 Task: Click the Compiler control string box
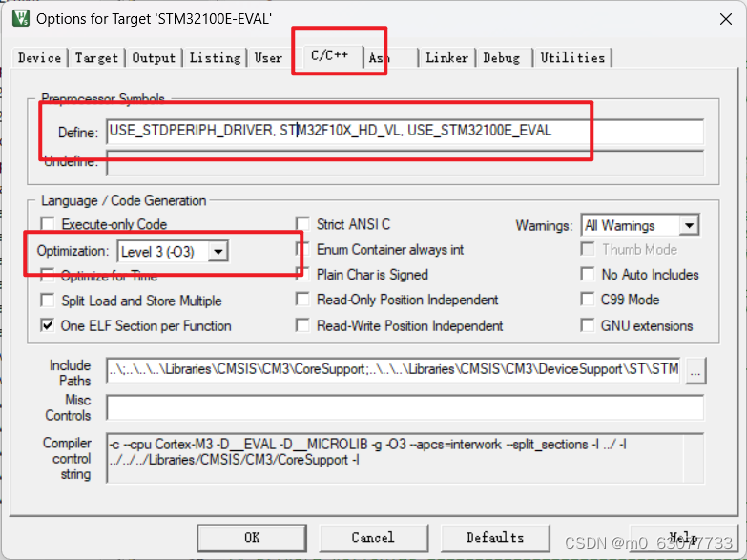[x=405, y=458]
